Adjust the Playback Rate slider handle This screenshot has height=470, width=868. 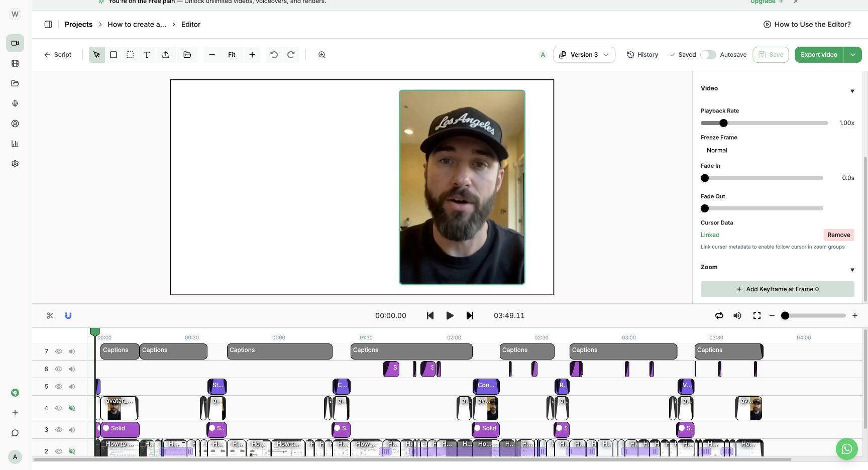click(723, 123)
